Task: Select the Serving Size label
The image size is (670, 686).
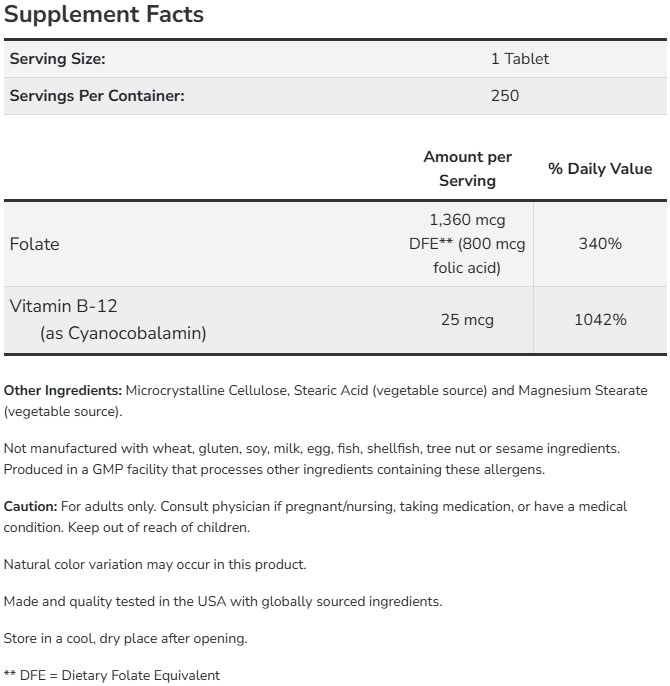Action: point(57,59)
